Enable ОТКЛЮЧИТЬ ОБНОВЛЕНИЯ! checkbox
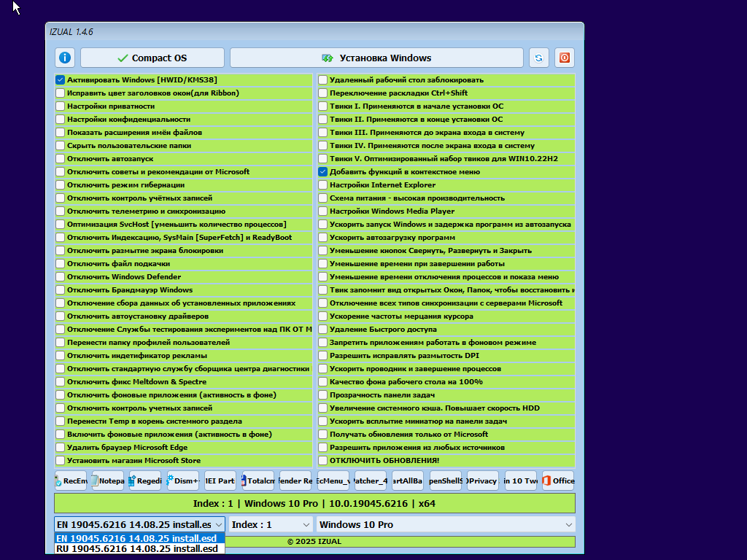 323,461
